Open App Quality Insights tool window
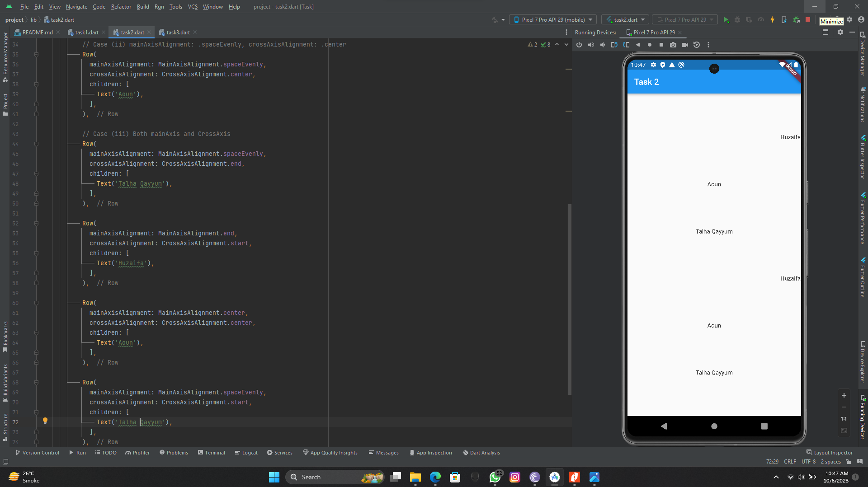Viewport: 868px width, 487px height. tap(330, 453)
